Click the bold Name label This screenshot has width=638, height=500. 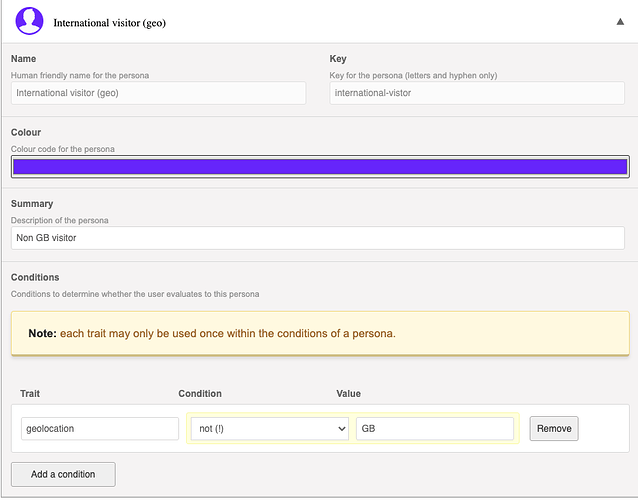pyautogui.click(x=24, y=59)
